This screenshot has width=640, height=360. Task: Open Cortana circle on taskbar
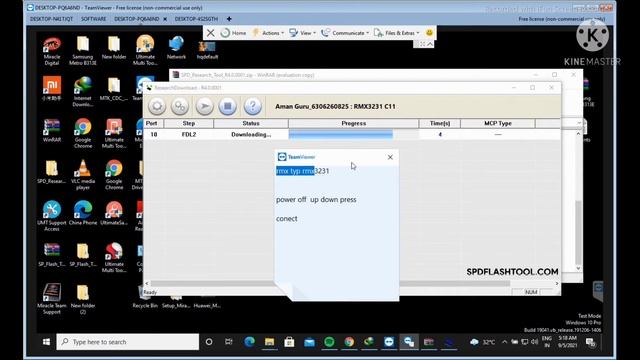(x=209, y=342)
